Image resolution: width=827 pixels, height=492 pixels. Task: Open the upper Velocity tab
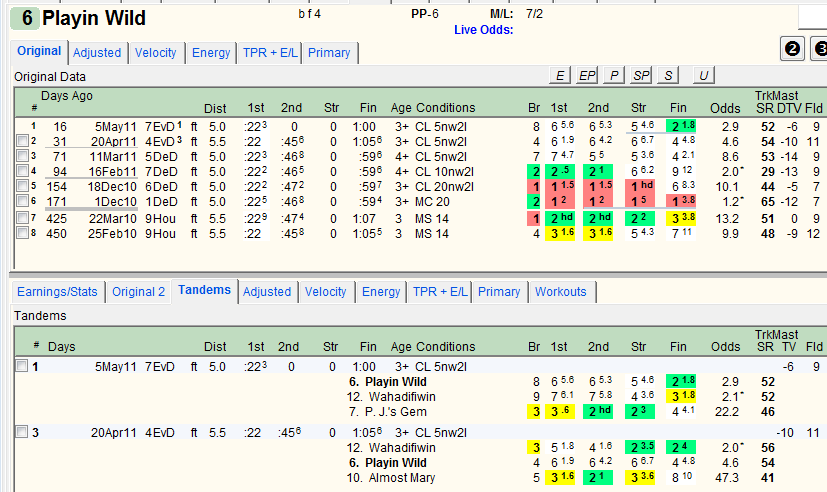pos(156,53)
